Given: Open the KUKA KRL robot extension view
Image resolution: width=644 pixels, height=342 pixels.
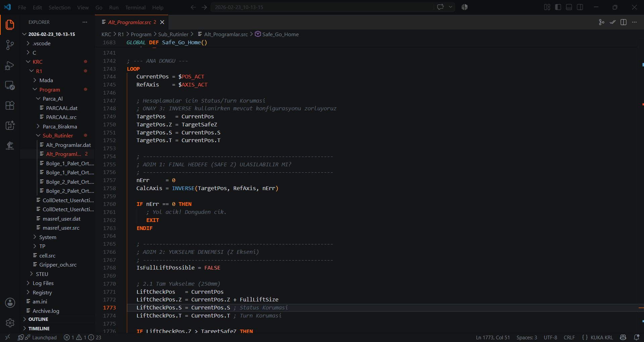Looking at the screenshot, I should click(x=10, y=145).
